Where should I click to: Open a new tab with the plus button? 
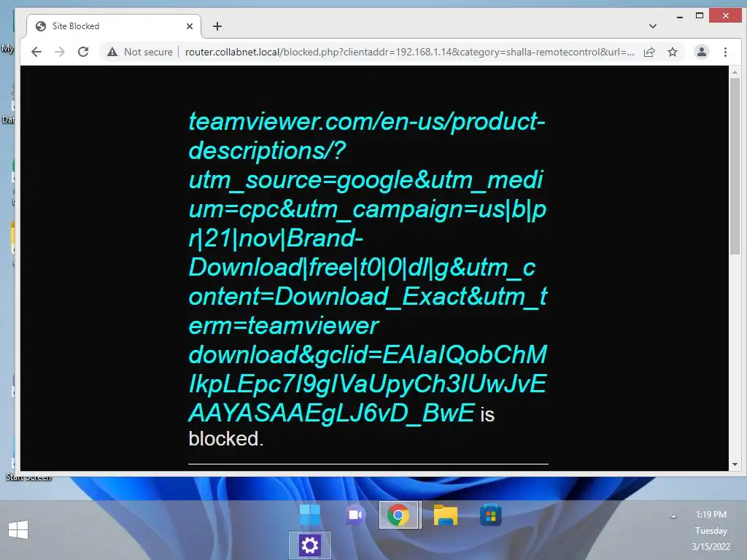[217, 26]
